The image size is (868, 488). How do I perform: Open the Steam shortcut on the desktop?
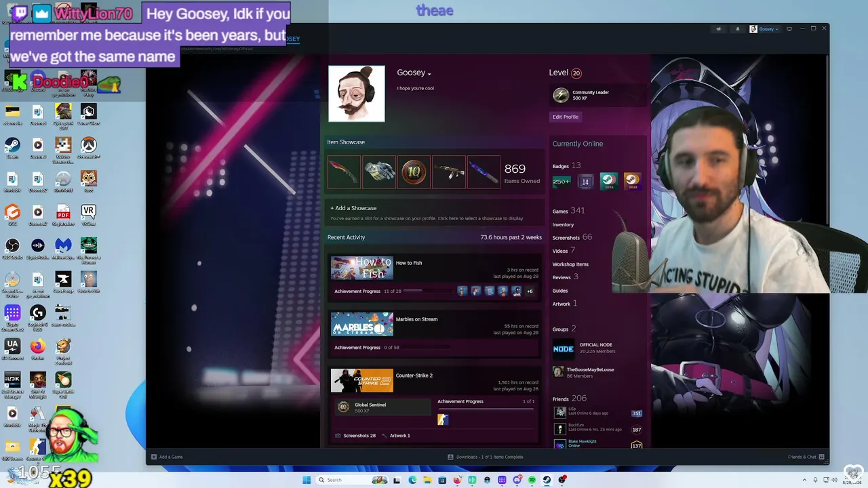[x=12, y=148]
